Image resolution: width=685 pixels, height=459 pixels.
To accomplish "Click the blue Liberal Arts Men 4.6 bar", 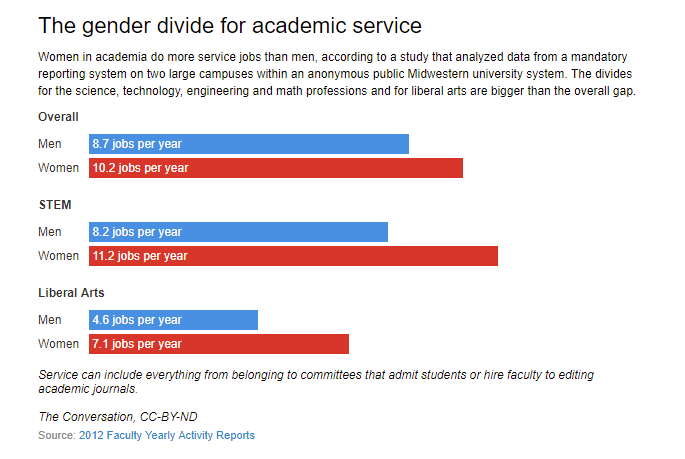I will 173,320.
